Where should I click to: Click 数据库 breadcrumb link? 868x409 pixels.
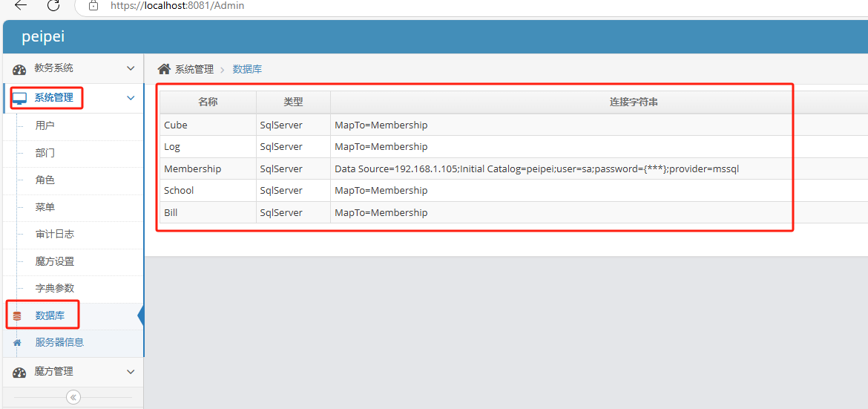click(x=248, y=69)
